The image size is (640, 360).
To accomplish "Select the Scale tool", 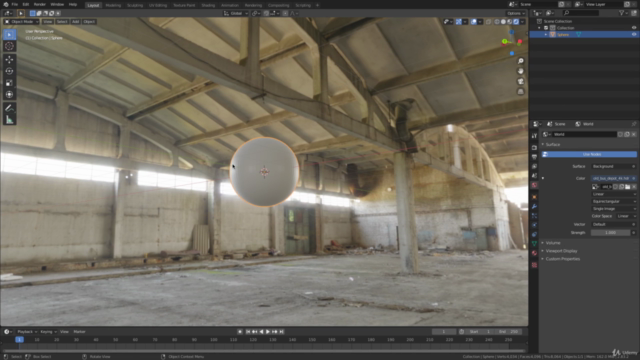I will click(x=9, y=83).
